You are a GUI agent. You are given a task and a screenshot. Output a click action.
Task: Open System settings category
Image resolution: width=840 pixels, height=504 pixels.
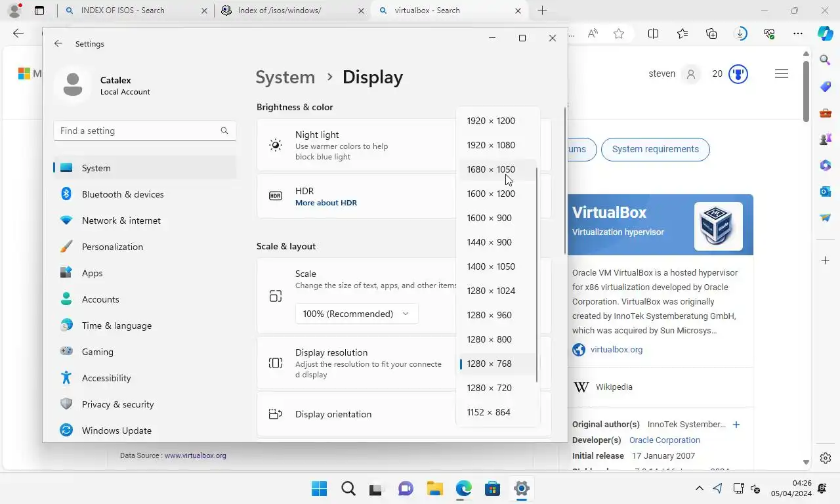coord(144,168)
